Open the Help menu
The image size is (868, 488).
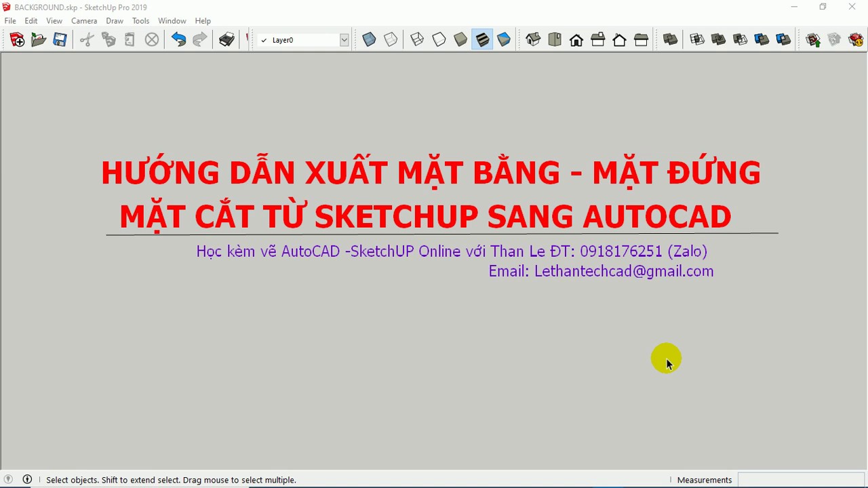203,21
